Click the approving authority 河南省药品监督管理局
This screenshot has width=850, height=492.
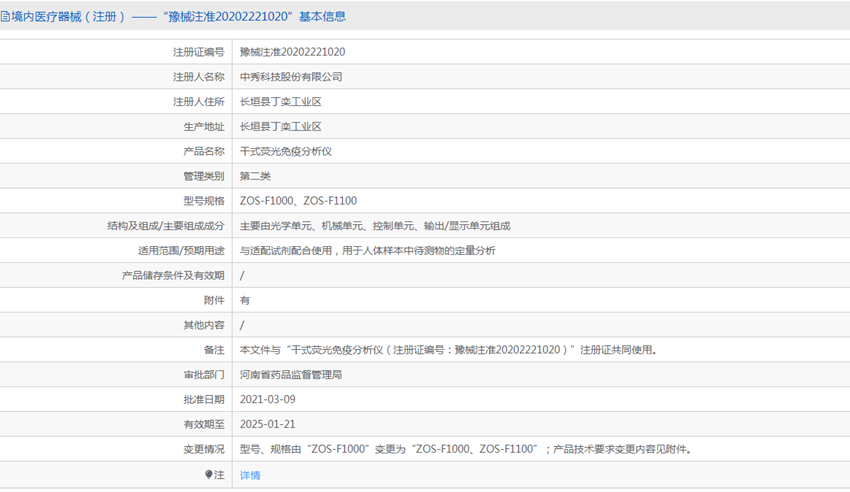[291, 375]
